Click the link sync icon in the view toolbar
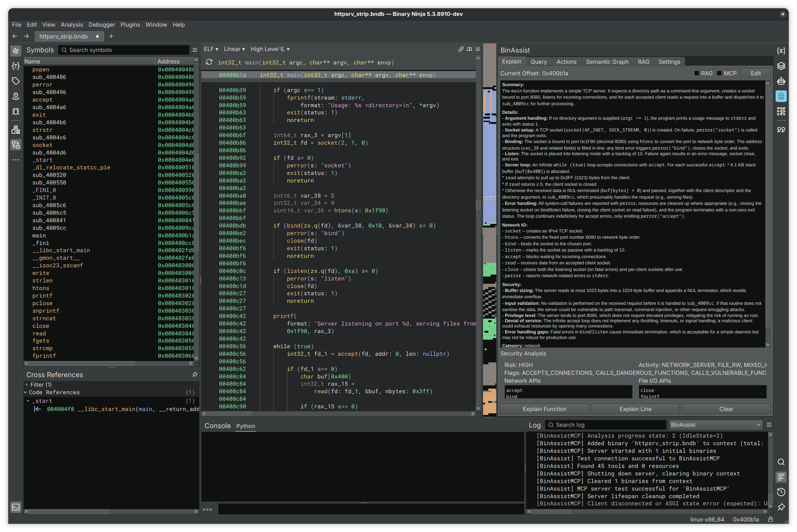Image resolution: width=797 pixels, height=532 pixels. click(461, 49)
